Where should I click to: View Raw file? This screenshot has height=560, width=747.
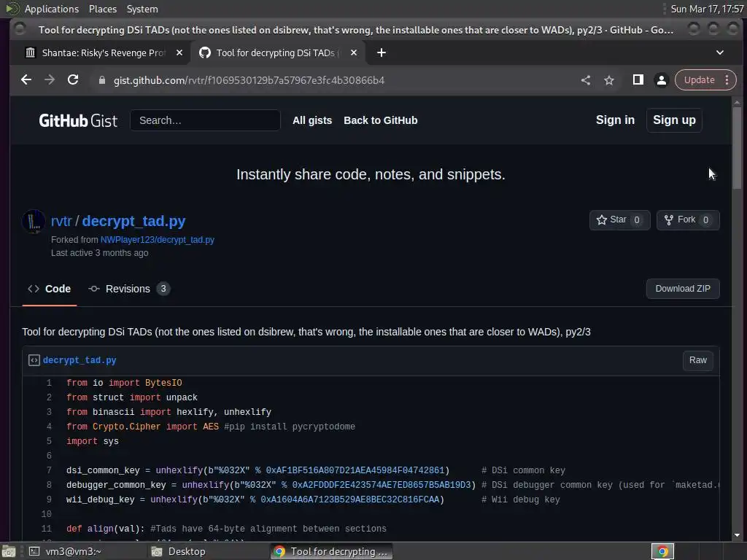point(697,360)
